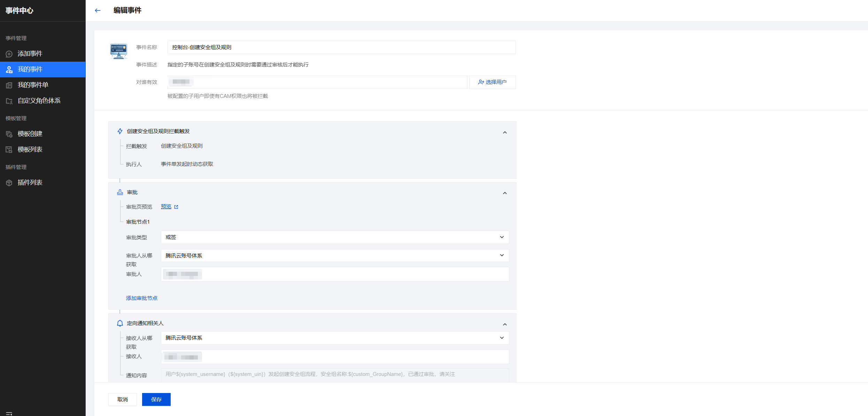Open the 审批类型 dropdown showing 或签
Image resolution: width=868 pixels, height=416 pixels.
(x=334, y=237)
